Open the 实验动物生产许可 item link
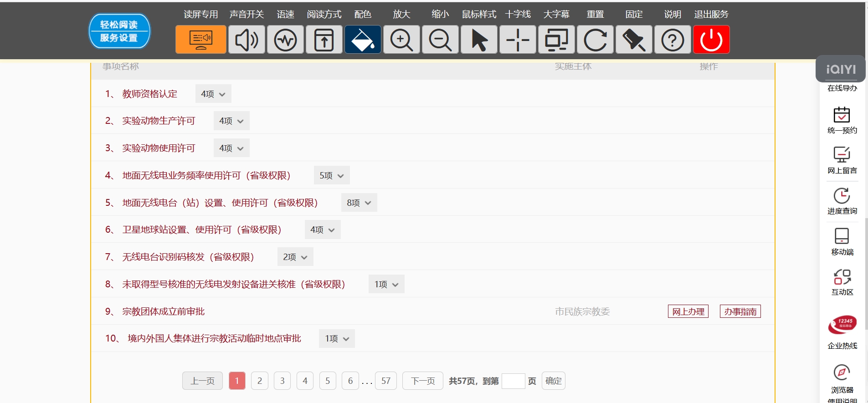Viewport: 868px width, 403px height. click(159, 121)
